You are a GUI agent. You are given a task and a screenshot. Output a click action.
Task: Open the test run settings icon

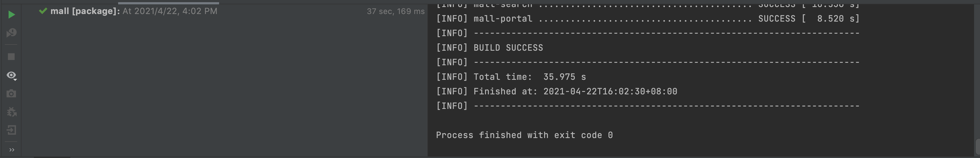[x=12, y=111]
